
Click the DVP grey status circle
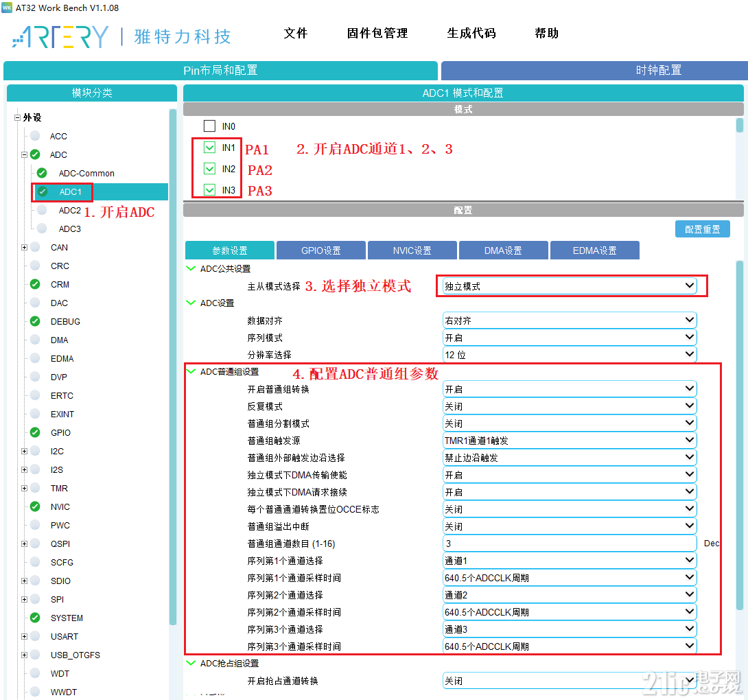click(35, 377)
